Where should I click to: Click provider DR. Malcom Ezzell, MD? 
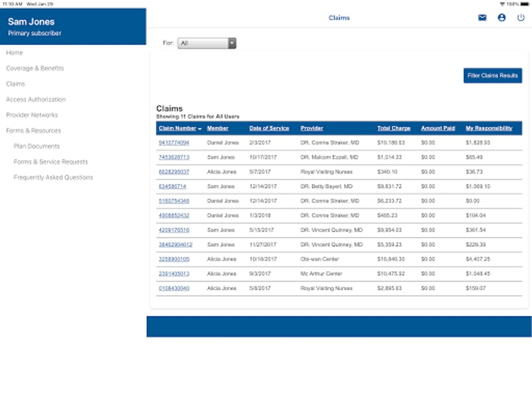[x=329, y=157]
